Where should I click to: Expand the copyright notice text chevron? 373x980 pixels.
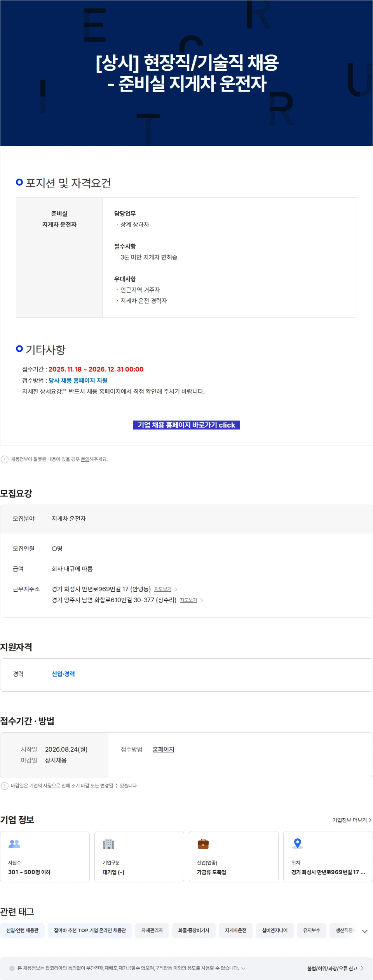coord(243,968)
